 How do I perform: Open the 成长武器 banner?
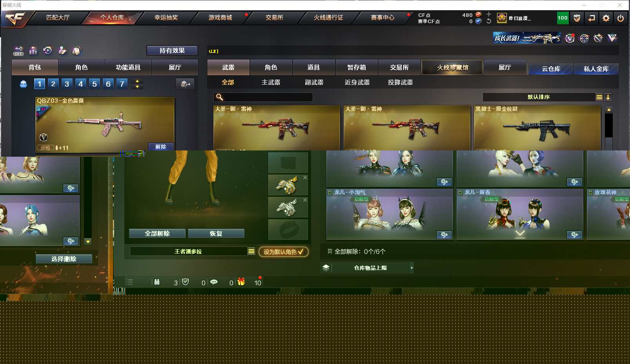click(527, 38)
